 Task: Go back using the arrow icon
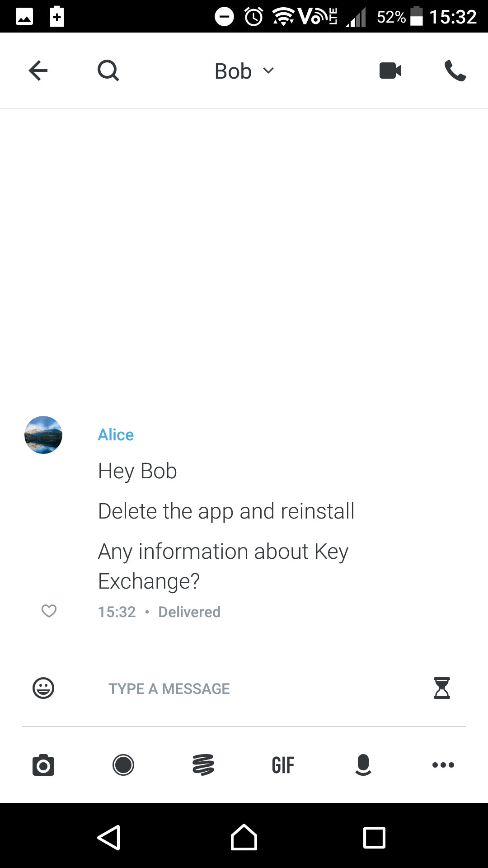(x=38, y=71)
